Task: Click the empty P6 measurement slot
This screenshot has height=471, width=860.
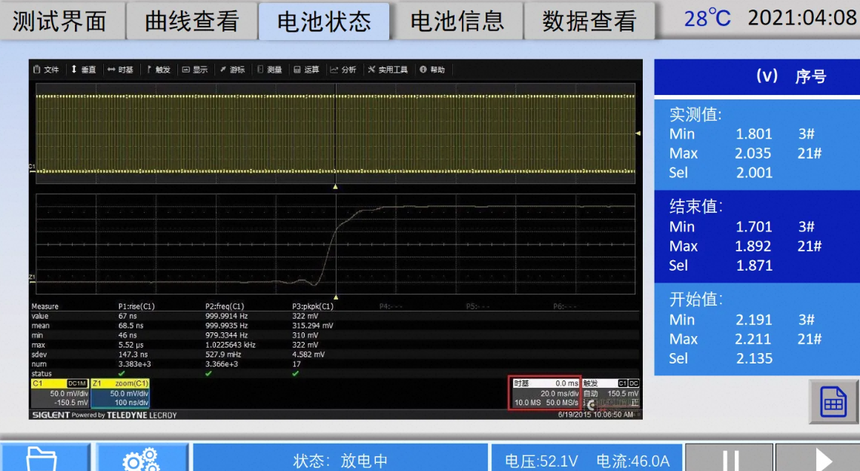Action: (564, 307)
